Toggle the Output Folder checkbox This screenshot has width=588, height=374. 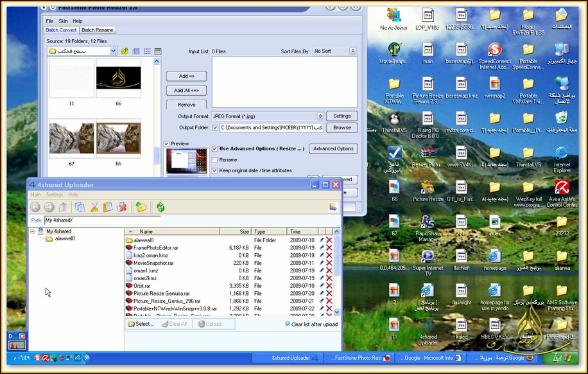[x=215, y=128]
